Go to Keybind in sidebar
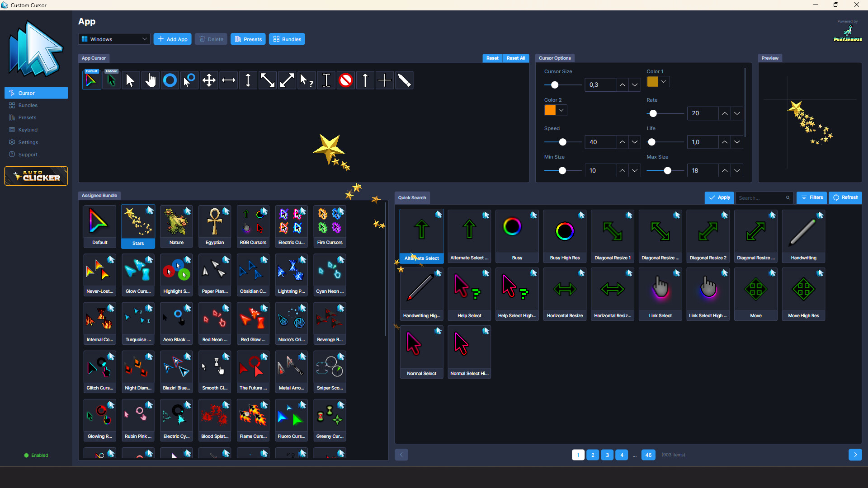 pos(28,130)
